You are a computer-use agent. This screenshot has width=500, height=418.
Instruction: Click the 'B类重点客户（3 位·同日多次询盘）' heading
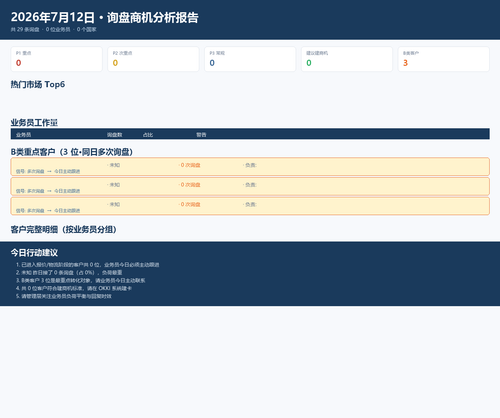click(x=72, y=152)
